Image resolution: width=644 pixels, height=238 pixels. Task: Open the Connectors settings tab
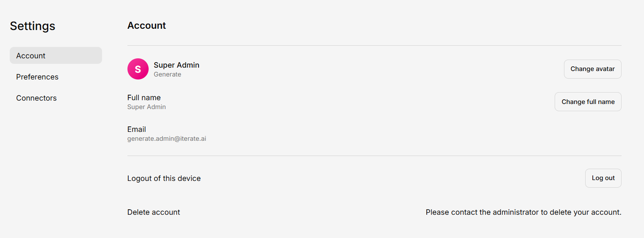point(36,98)
